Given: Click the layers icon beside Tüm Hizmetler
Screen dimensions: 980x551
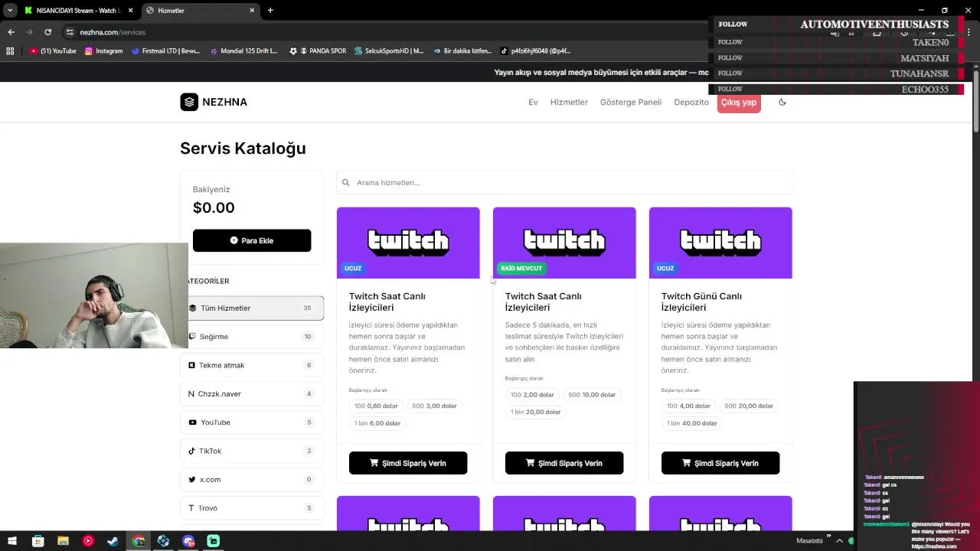Looking at the screenshot, I should coord(192,308).
